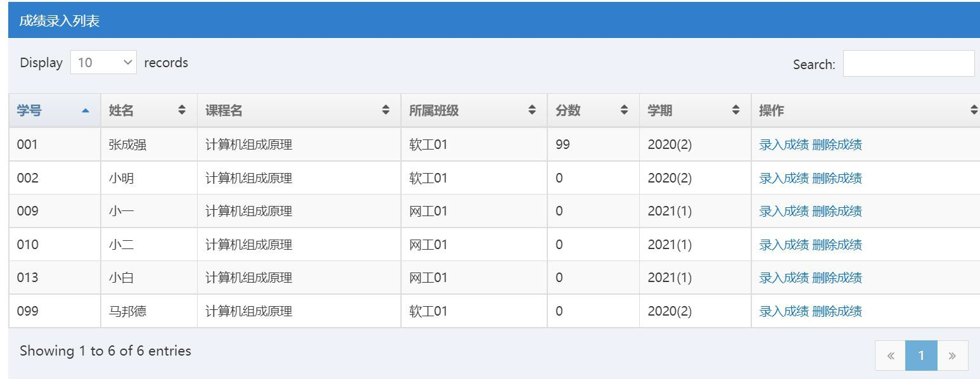The height and width of the screenshot is (379, 980).
Task: Click into the Search input field
Action: click(x=908, y=63)
